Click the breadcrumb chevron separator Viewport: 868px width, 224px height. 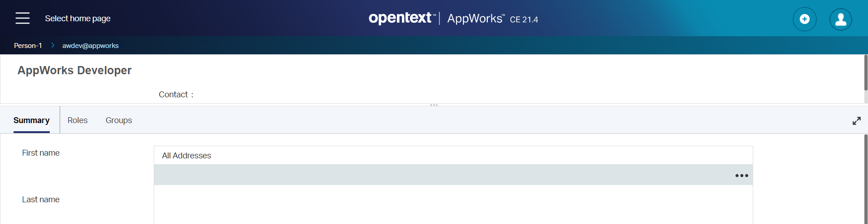[52, 45]
